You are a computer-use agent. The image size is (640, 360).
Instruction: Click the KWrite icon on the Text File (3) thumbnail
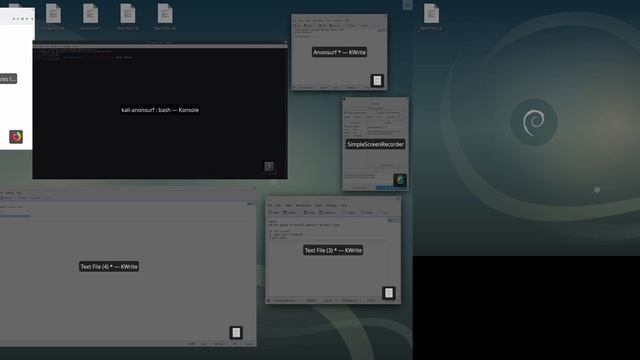[389, 293]
